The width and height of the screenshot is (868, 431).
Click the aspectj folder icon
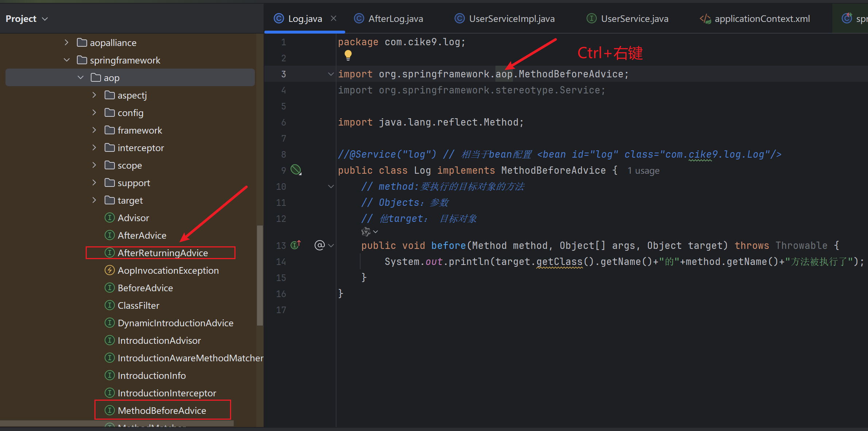point(110,95)
